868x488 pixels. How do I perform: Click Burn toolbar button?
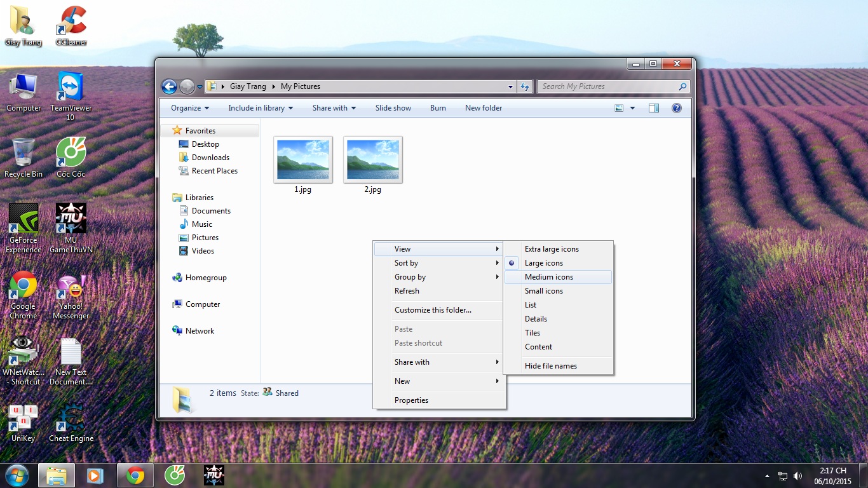(438, 108)
